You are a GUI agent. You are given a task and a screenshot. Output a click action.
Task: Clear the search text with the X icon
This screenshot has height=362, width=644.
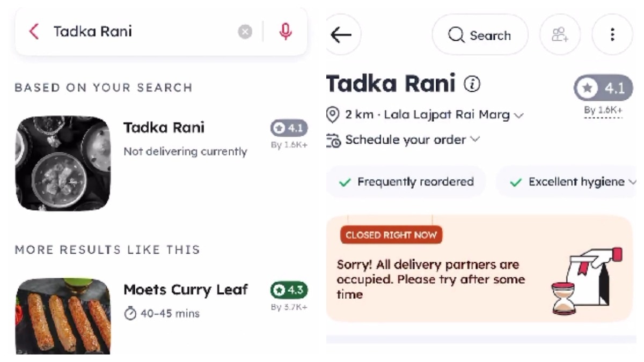[x=245, y=31]
